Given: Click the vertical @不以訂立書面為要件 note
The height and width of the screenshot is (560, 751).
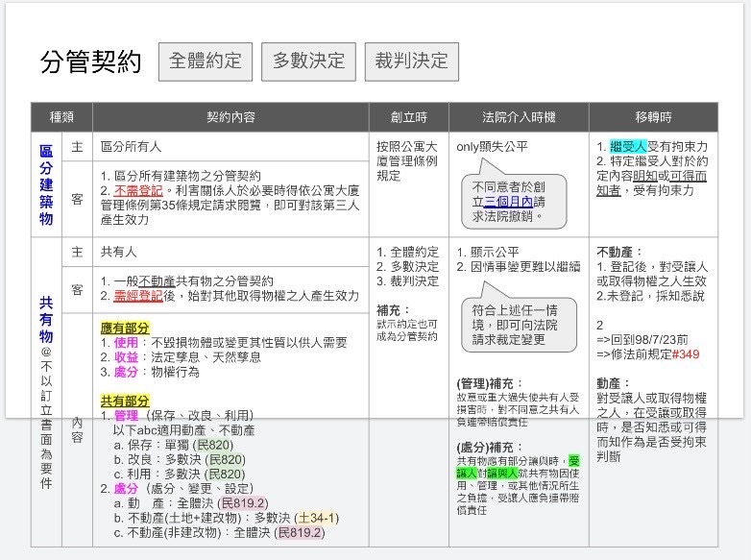Looking at the screenshot, I should coord(46,418).
